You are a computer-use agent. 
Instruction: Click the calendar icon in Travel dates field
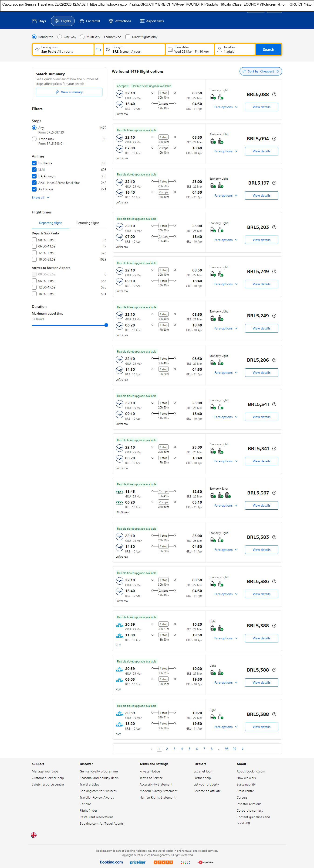tap(170, 50)
